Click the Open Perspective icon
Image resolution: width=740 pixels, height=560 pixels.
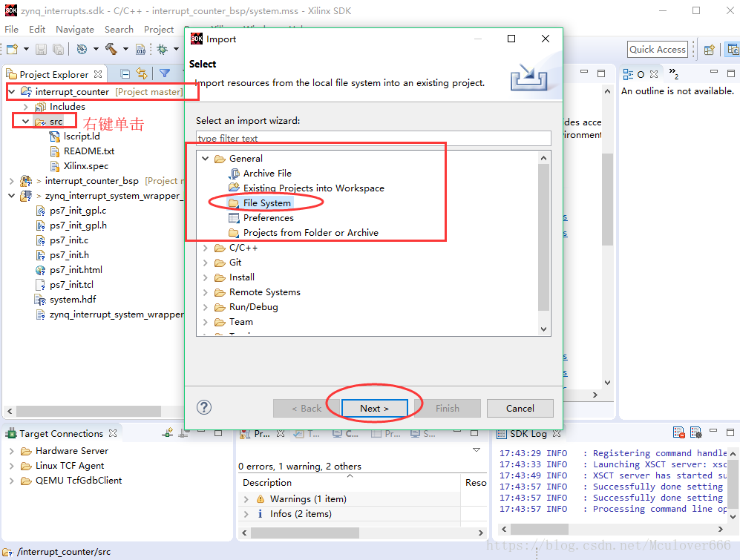pyautogui.click(x=709, y=50)
